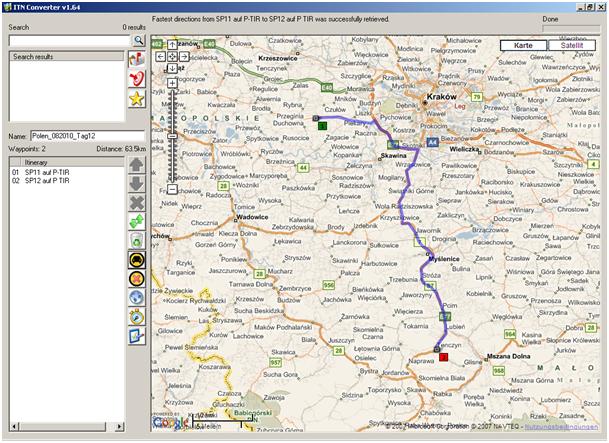Click the Done status text
The image size is (609, 443).
pyautogui.click(x=550, y=19)
